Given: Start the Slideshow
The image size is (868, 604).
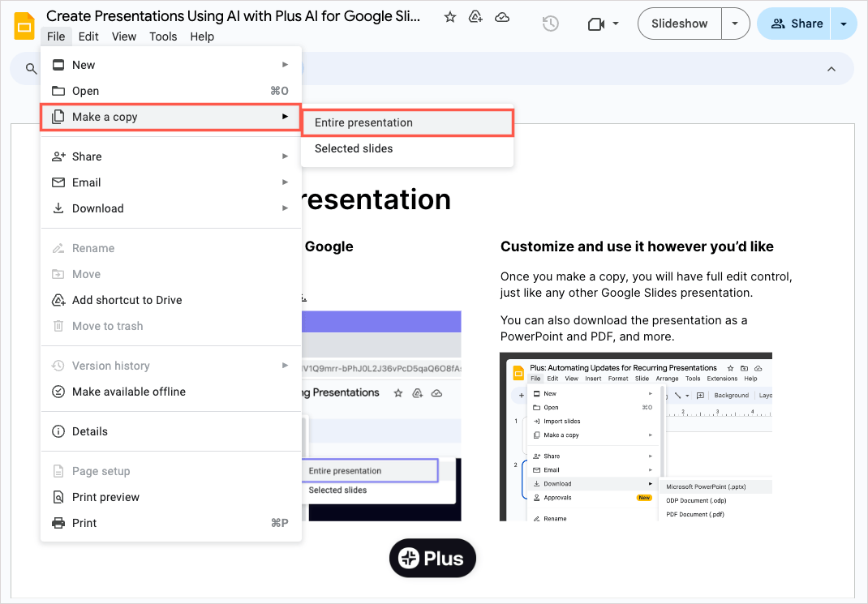Looking at the screenshot, I should 679,24.
